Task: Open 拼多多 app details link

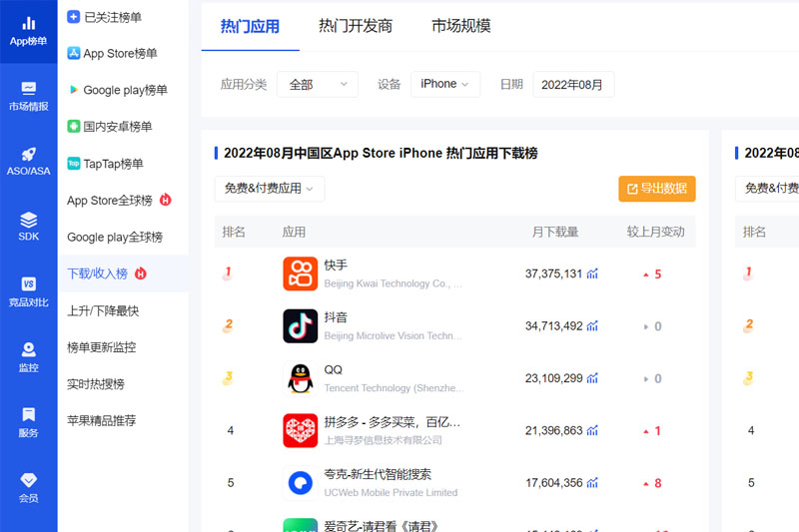Action: point(392,422)
